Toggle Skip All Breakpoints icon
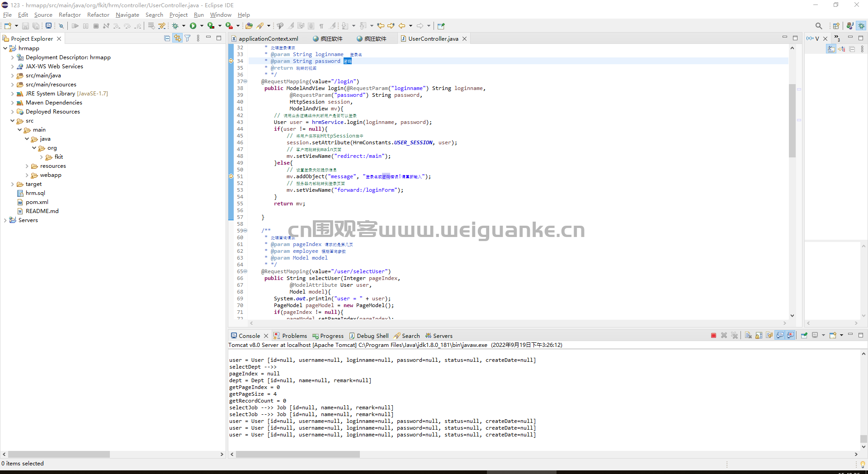This screenshot has width=868, height=474. click(61, 26)
